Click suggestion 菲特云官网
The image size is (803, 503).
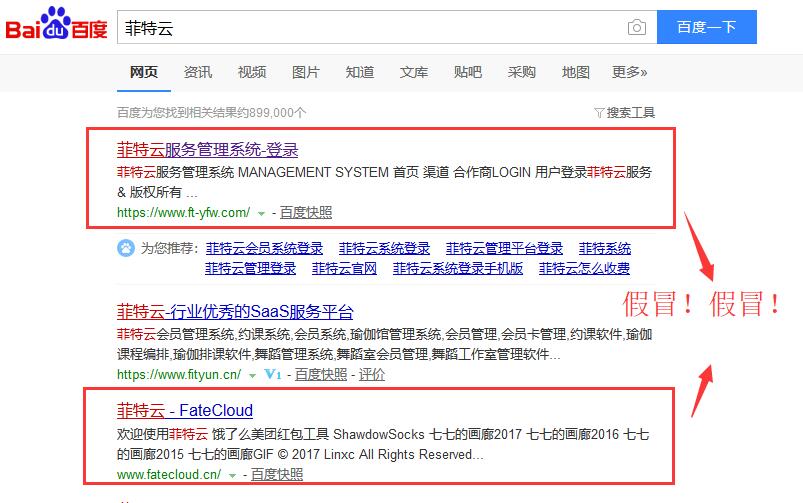click(x=344, y=268)
